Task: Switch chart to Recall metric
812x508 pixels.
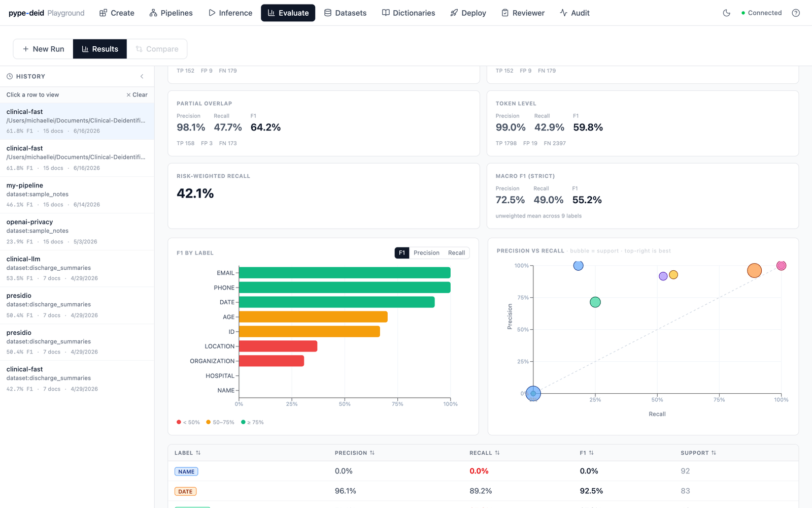Action: tap(456, 253)
